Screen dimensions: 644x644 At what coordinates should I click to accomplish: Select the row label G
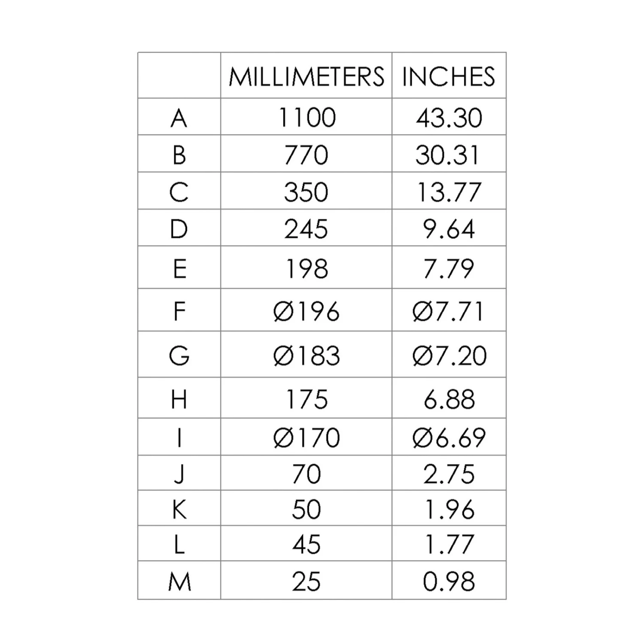(x=179, y=355)
